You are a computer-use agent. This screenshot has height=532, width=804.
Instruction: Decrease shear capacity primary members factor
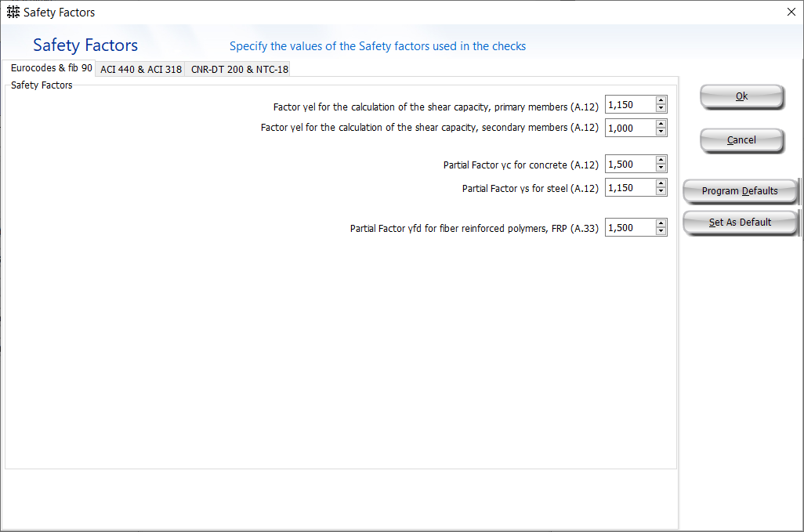click(661, 108)
